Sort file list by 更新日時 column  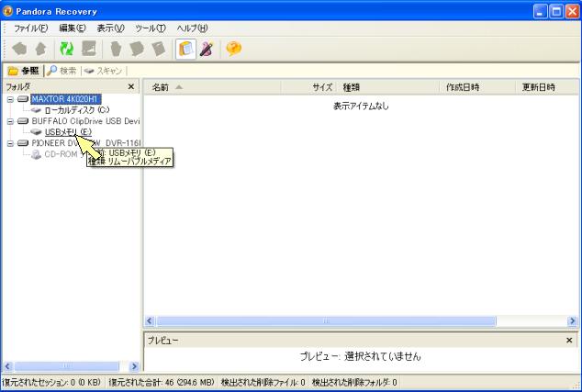click(x=547, y=87)
